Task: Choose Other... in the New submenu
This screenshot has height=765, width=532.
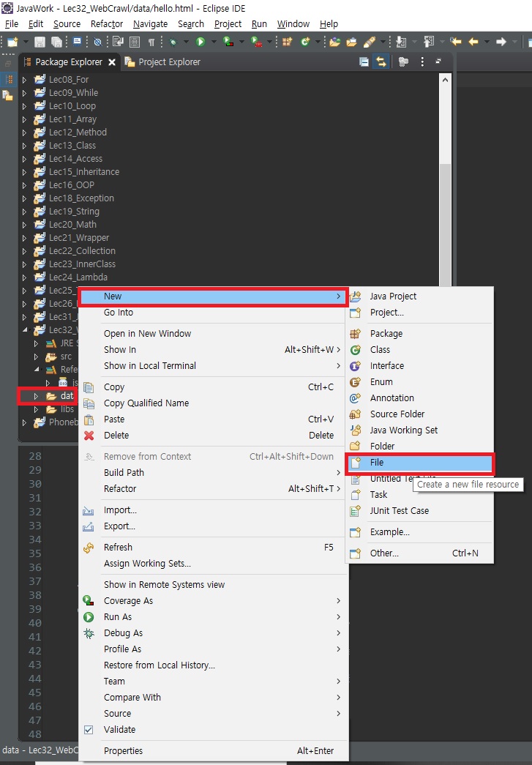Action: point(420,553)
